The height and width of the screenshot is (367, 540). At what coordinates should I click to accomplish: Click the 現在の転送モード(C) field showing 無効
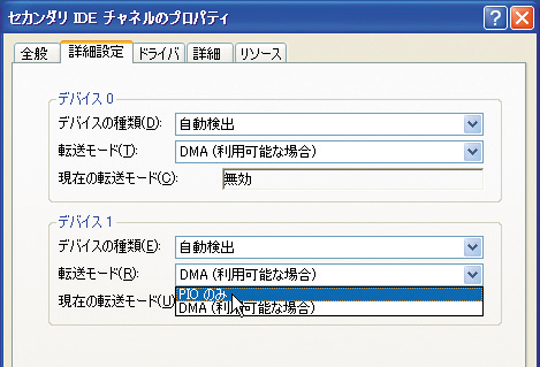353,179
